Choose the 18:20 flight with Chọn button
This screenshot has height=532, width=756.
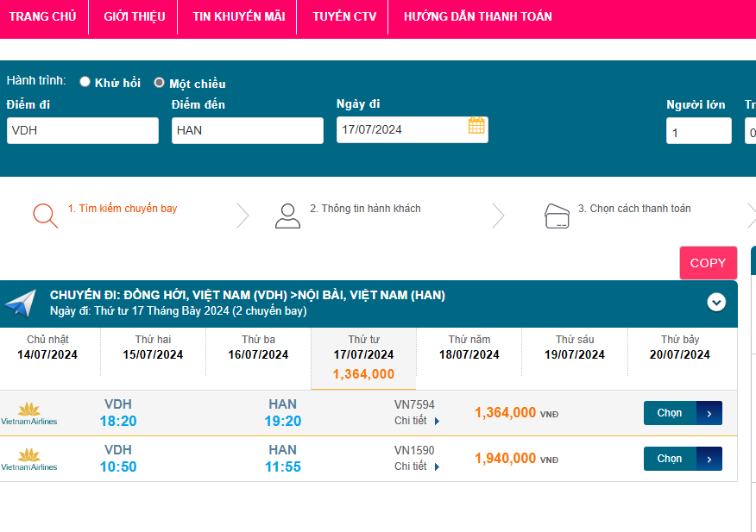[682, 413]
